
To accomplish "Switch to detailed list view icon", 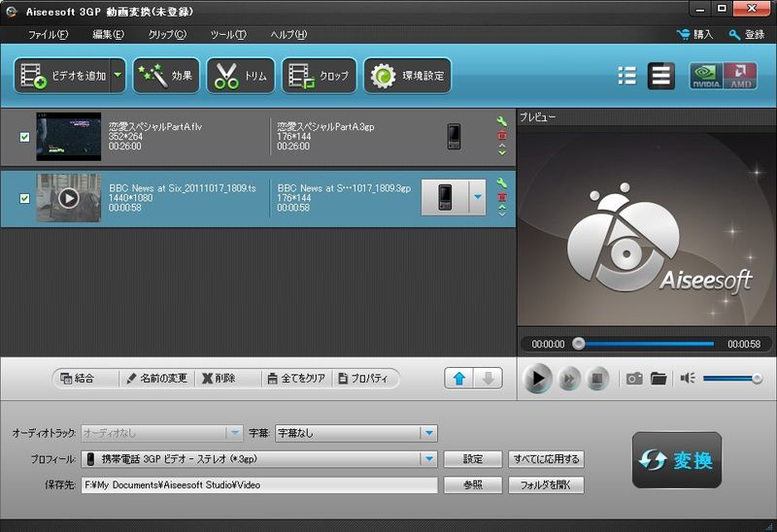I will (661, 76).
